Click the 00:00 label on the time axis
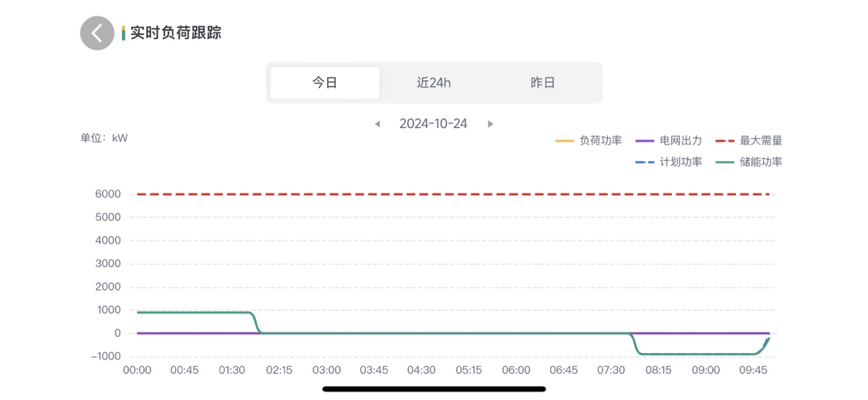868x400 pixels. (x=137, y=370)
